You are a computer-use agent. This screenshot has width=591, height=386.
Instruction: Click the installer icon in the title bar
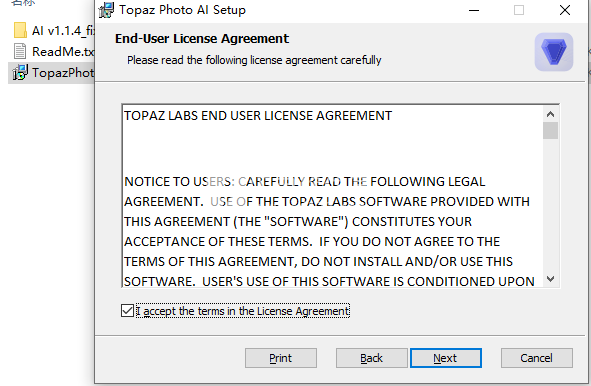coord(106,10)
